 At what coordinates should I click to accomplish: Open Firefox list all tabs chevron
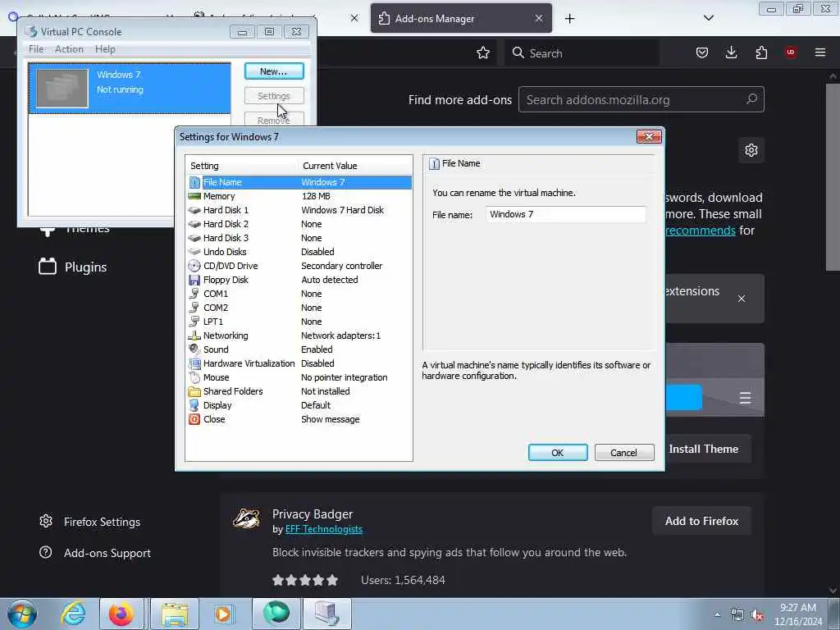coord(709,18)
